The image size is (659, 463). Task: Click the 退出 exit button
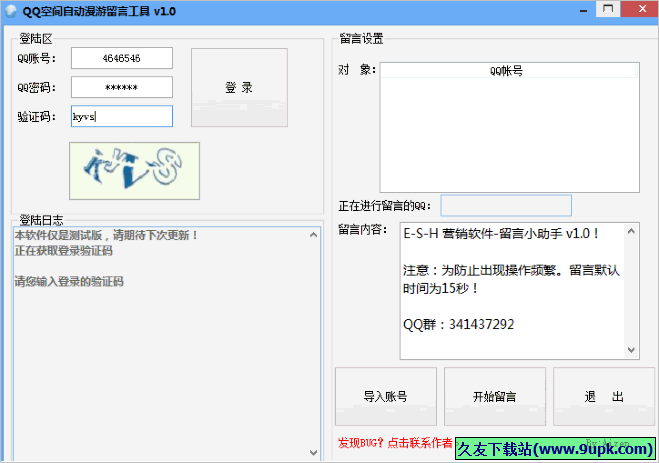click(x=604, y=397)
